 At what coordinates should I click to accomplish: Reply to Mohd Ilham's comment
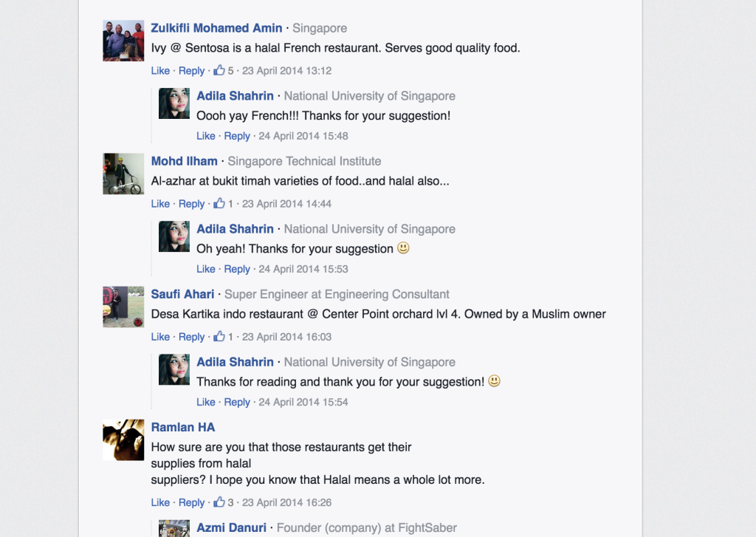click(191, 204)
